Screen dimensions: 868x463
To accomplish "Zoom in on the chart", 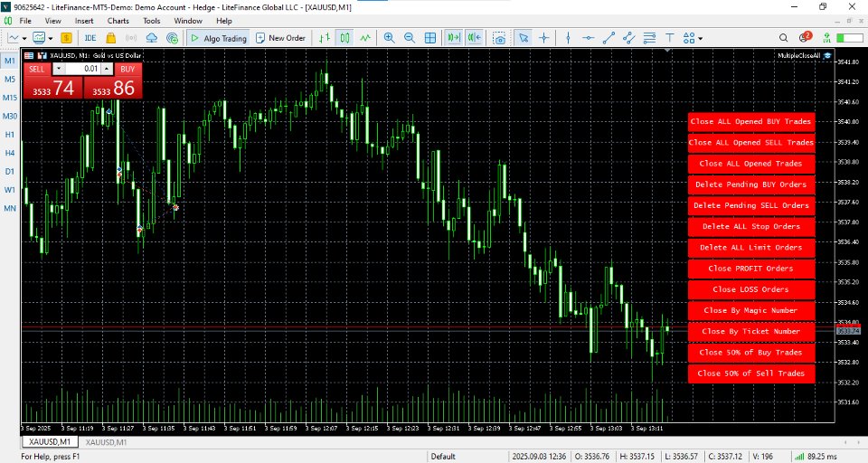I will (389, 38).
